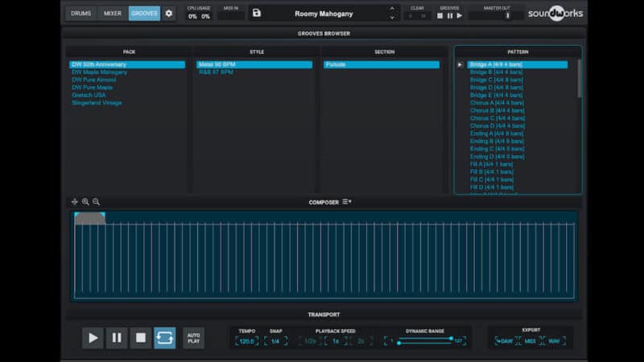Image resolution: width=644 pixels, height=362 pixels.
Task: Select the DW Pure Almond pack
Action: coord(127,80)
